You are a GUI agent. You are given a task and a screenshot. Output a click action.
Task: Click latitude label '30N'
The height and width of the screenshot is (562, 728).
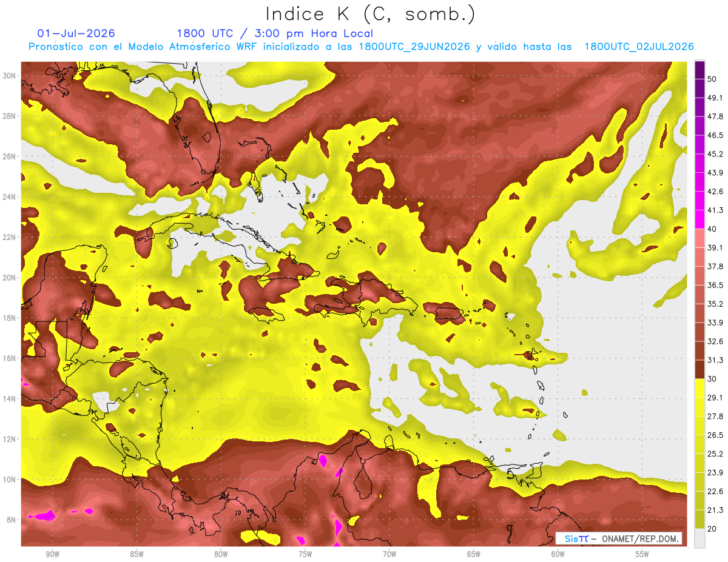(x=10, y=76)
